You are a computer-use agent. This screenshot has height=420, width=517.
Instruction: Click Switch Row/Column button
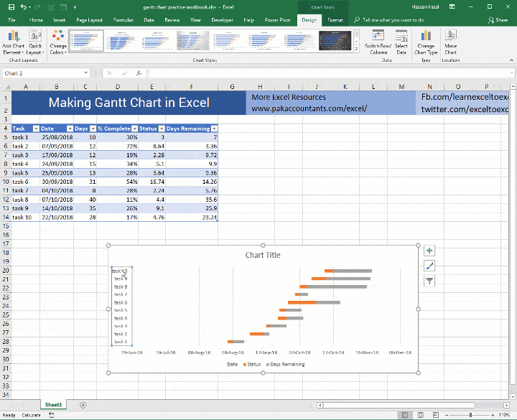click(x=378, y=42)
